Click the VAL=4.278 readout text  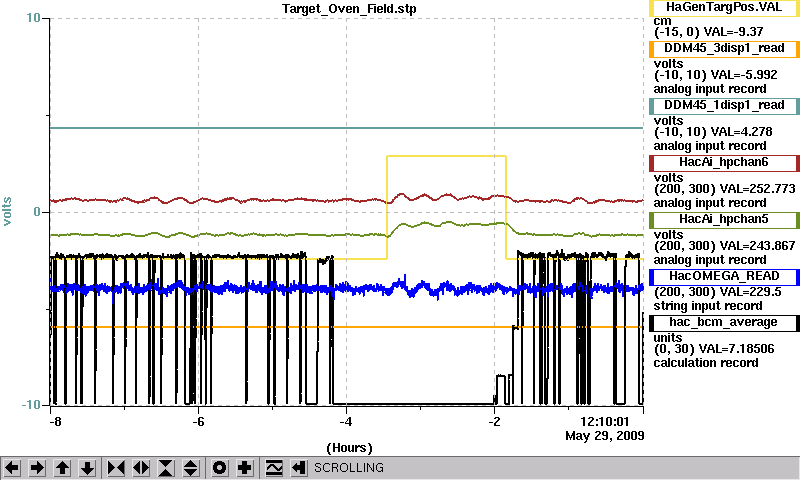(742, 132)
